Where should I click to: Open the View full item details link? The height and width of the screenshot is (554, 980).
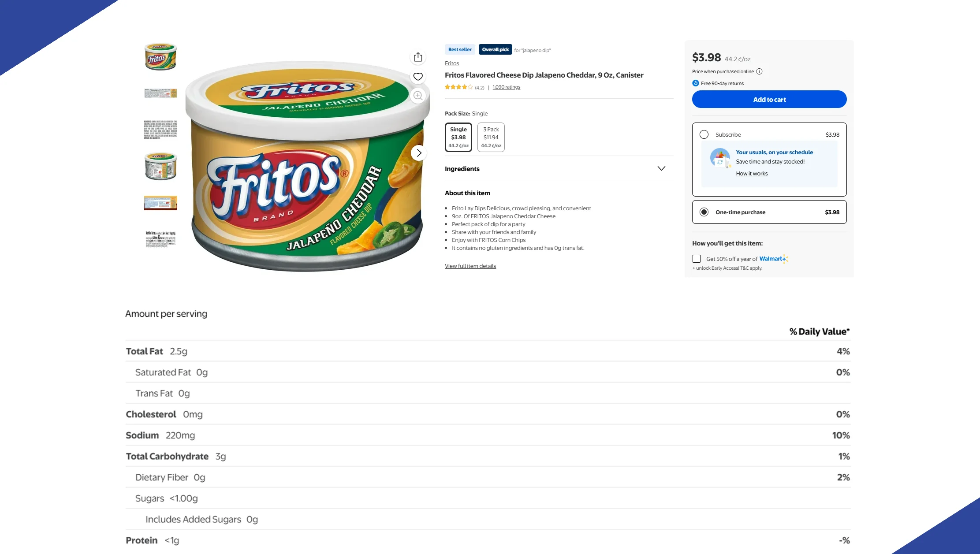click(x=470, y=266)
